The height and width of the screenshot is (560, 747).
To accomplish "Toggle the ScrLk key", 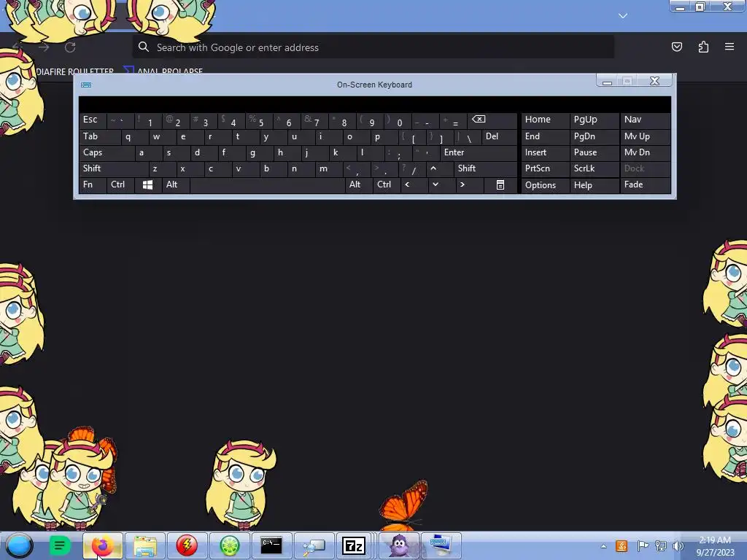I will (x=594, y=168).
